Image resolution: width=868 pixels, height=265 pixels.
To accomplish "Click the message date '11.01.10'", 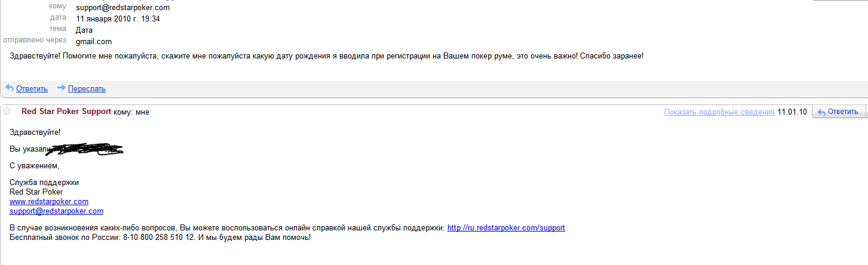I will click(792, 112).
